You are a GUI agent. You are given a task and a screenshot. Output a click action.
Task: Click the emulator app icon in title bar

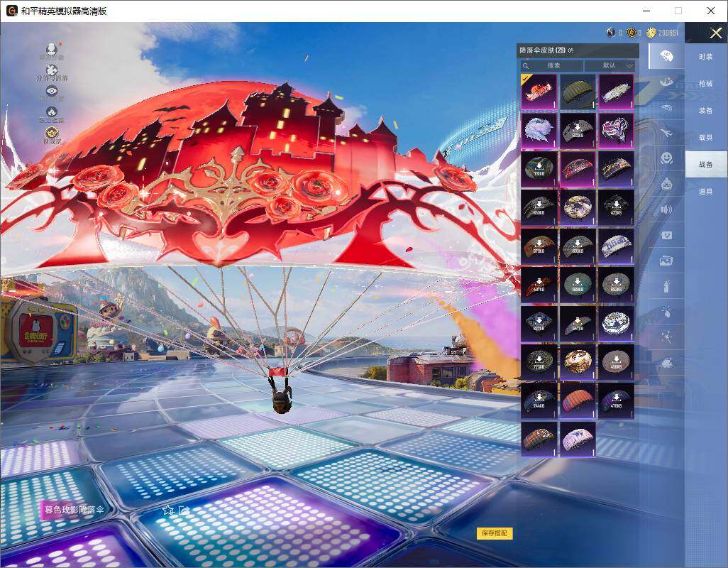[11, 11]
